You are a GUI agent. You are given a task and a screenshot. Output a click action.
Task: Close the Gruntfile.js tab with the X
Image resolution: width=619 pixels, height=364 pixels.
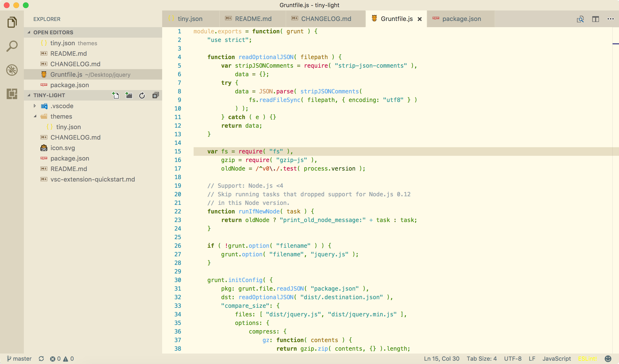coord(420,19)
